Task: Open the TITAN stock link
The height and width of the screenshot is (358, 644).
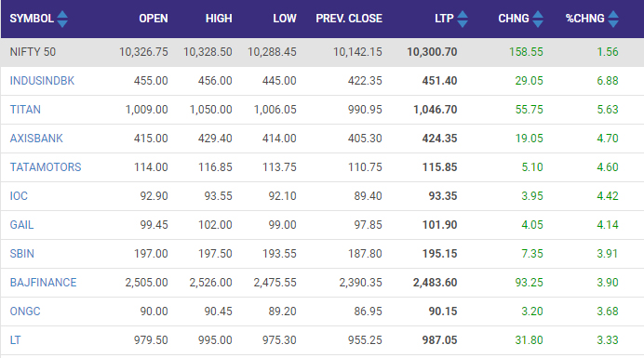Action: pos(25,109)
